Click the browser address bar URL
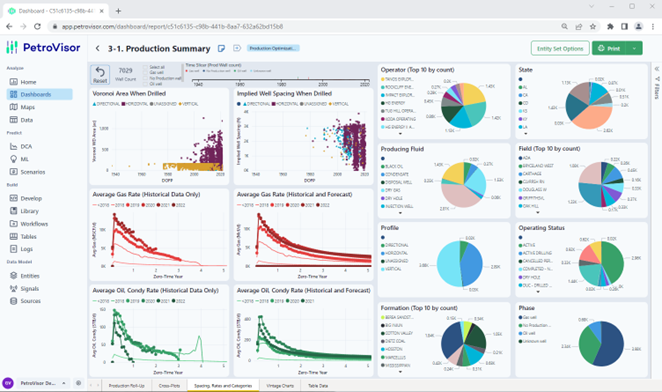This screenshot has height=392, width=662. pyautogui.click(x=172, y=26)
